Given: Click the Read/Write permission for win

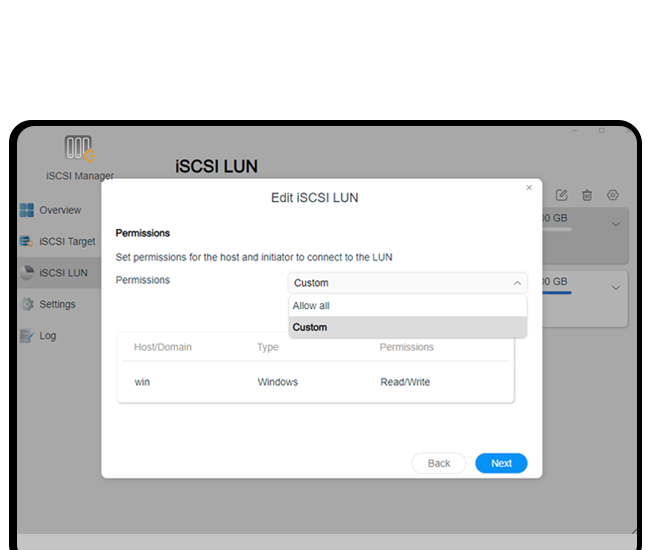Looking at the screenshot, I should [405, 382].
